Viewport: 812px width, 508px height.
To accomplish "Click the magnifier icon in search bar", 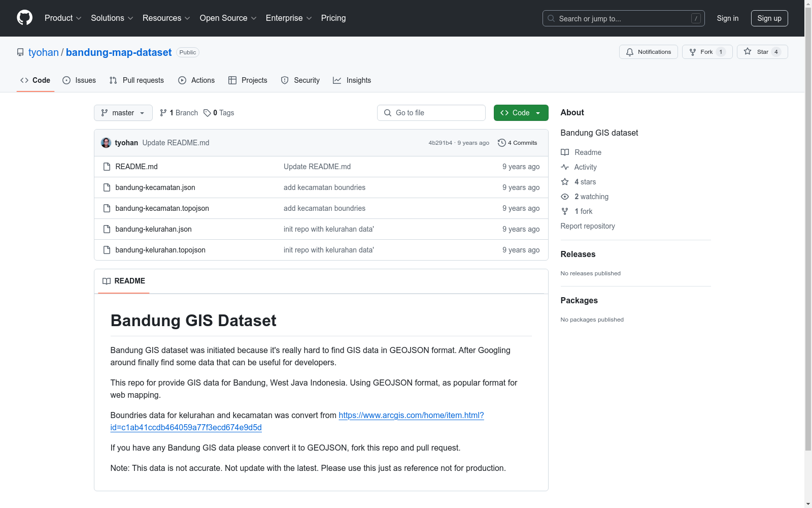I will 551,18.
